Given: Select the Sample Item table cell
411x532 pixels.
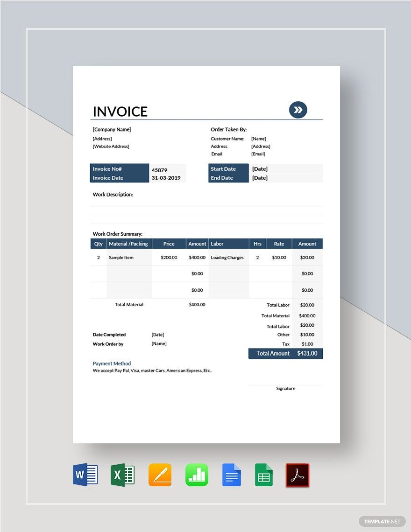Looking at the screenshot, I should pyautogui.click(x=120, y=257).
